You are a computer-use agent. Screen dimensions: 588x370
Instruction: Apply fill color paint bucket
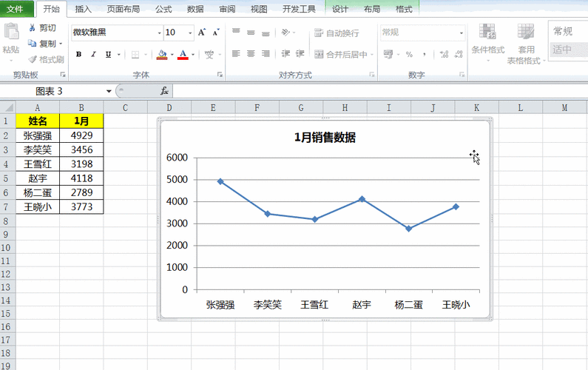pos(162,55)
